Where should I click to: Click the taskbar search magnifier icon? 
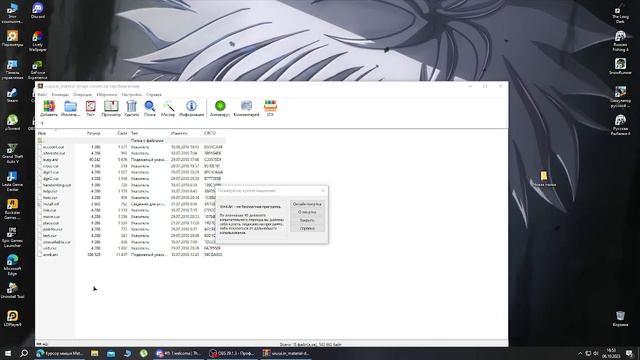point(24,353)
